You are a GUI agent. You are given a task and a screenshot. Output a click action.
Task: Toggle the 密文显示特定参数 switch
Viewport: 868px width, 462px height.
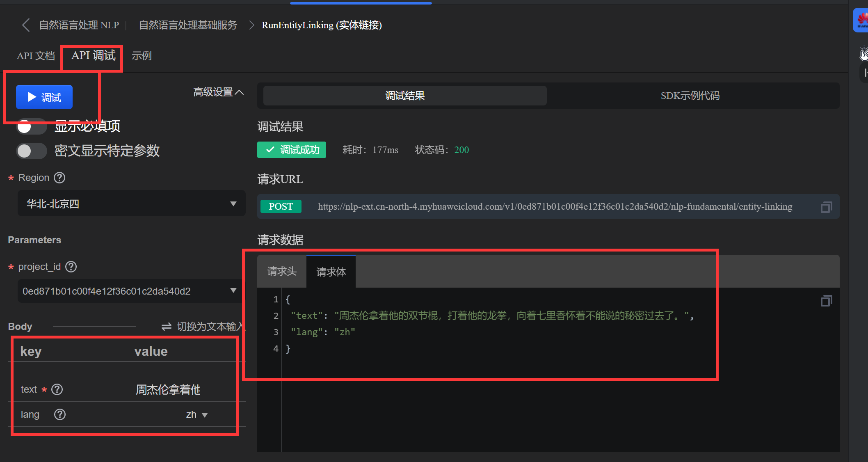31,151
